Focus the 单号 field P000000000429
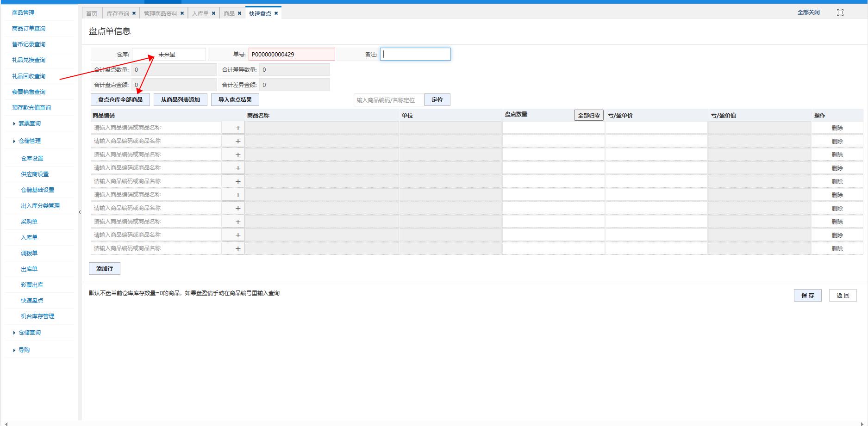 click(292, 54)
